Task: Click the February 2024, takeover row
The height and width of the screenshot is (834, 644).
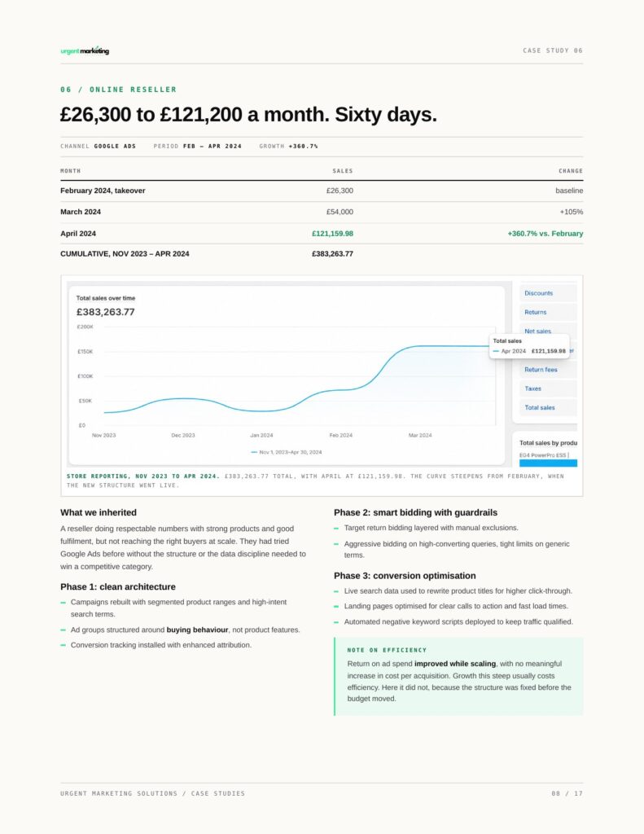Action: [322, 191]
